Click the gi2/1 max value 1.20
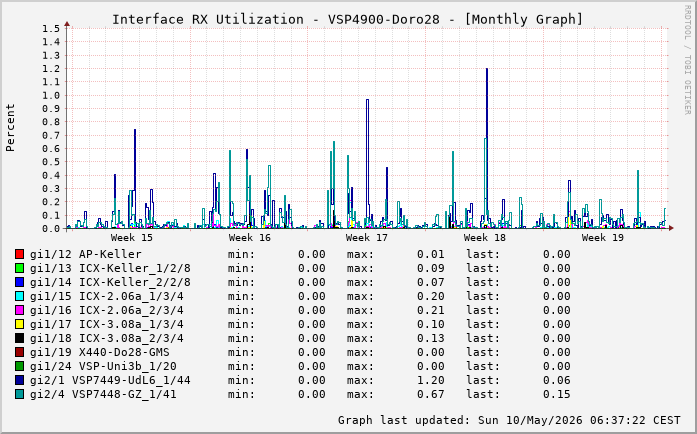The image size is (697, 434). [430, 380]
